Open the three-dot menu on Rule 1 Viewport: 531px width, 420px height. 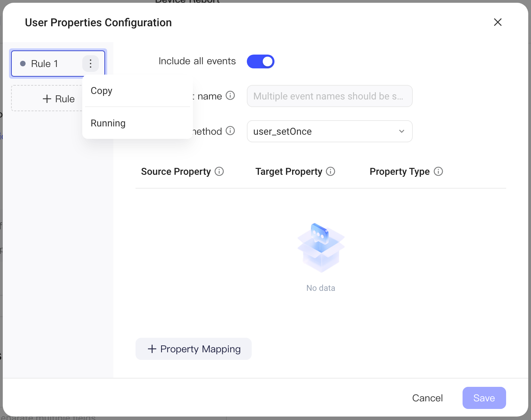[91, 64]
